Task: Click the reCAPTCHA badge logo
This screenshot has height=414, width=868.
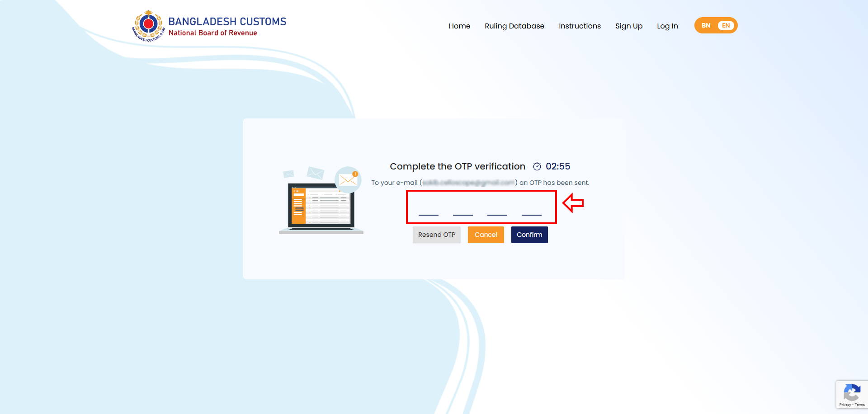Action: point(852,392)
